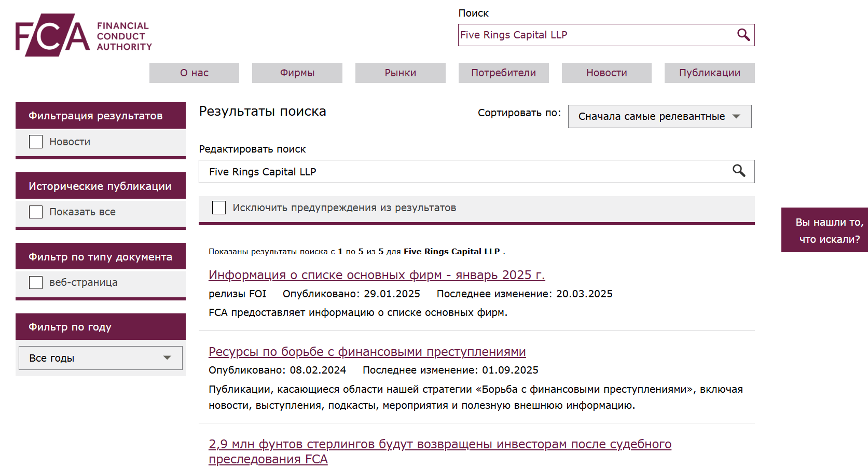Tick the веб-страница document type checkbox
The width and height of the screenshot is (868, 468).
pos(36,282)
